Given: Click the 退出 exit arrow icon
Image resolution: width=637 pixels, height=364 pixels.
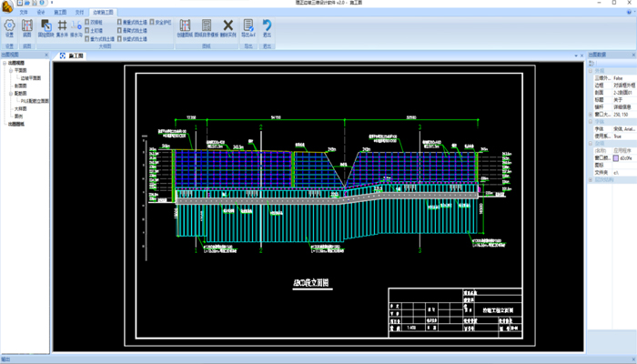Looking at the screenshot, I should [268, 27].
